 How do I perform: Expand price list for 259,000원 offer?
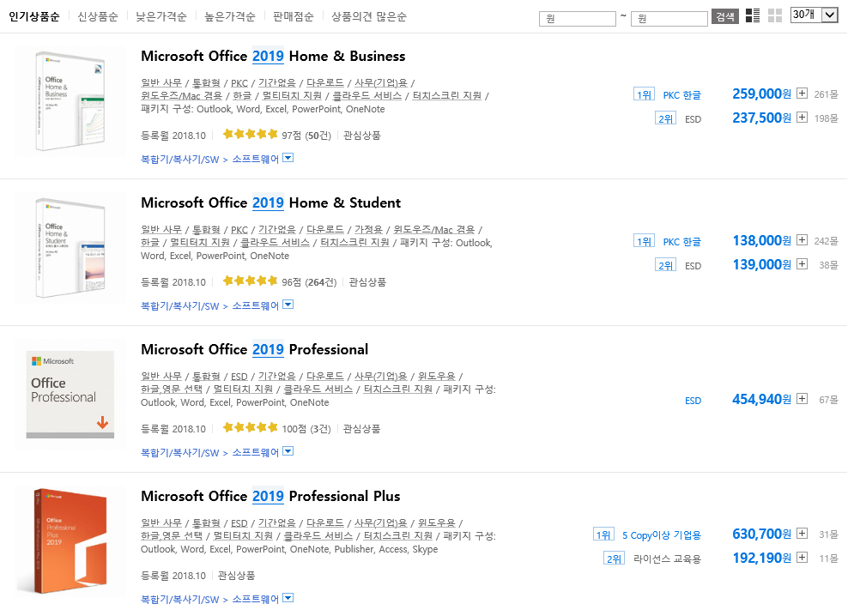[x=802, y=94]
